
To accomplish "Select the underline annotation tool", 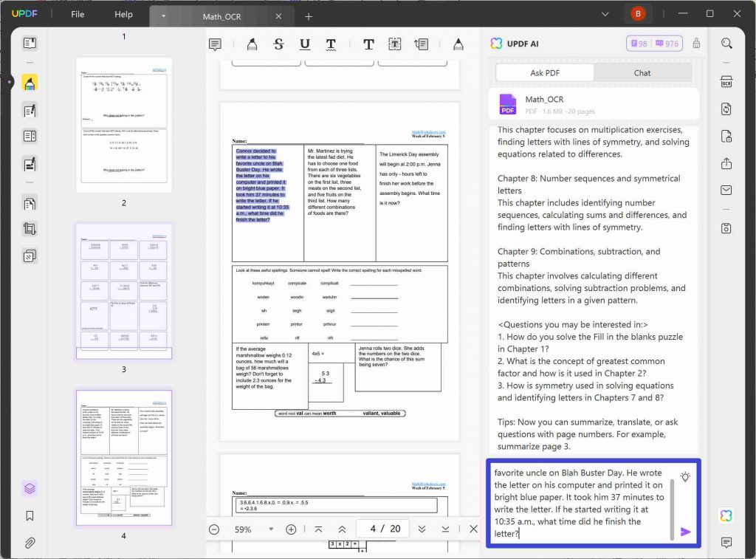I will 305,44.
